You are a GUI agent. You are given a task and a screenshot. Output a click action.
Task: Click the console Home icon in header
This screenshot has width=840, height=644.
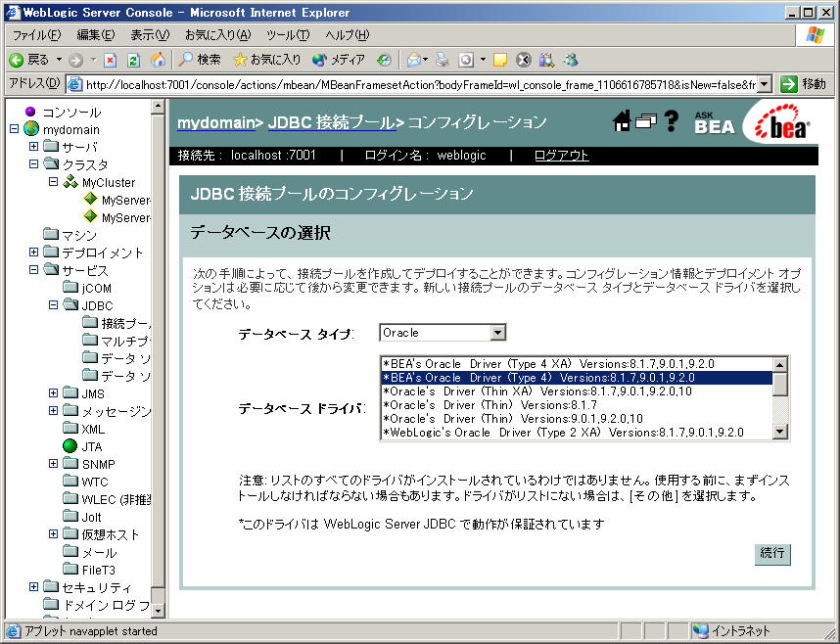point(621,121)
